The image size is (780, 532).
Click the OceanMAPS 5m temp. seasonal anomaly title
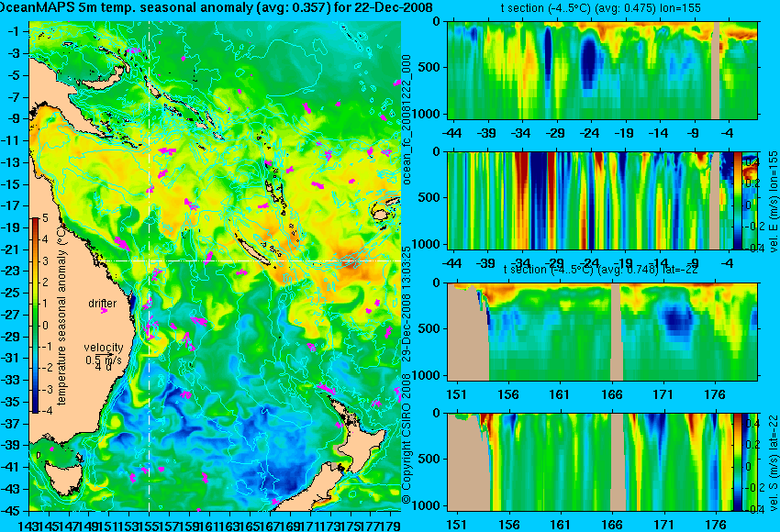pyautogui.click(x=217, y=7)
